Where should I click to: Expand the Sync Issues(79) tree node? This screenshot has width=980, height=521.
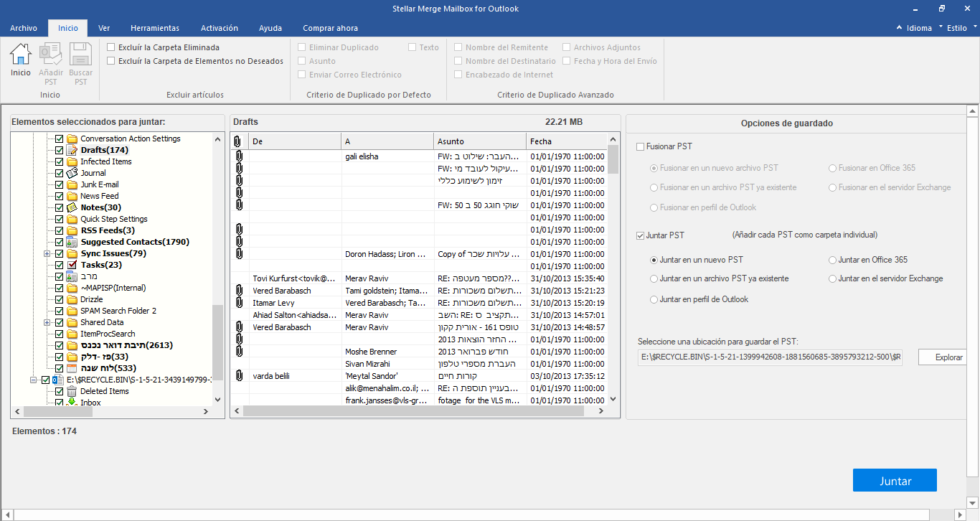[x=47, y=253]
